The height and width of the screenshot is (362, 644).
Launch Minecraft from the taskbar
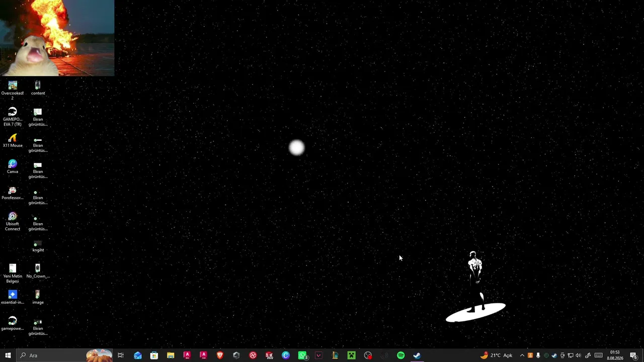pos(351,355)
